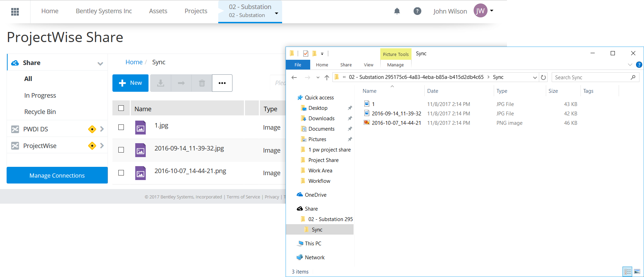
Task: Toggle the select-all checkbox in Name header
Action: 121,108
